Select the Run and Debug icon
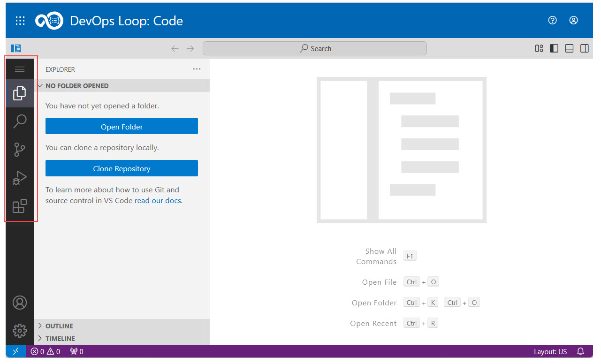Viewport: 601px width, 364px height. click(x=20, y=178)
